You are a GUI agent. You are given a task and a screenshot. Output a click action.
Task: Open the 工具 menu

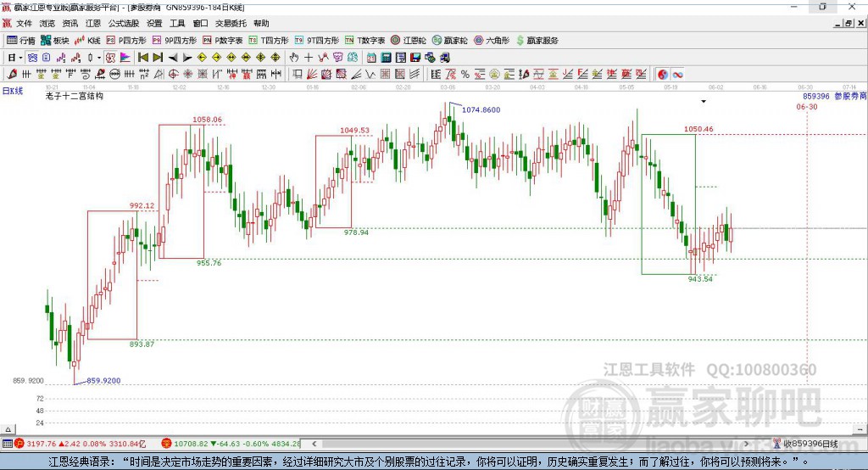tap(177, 23)
